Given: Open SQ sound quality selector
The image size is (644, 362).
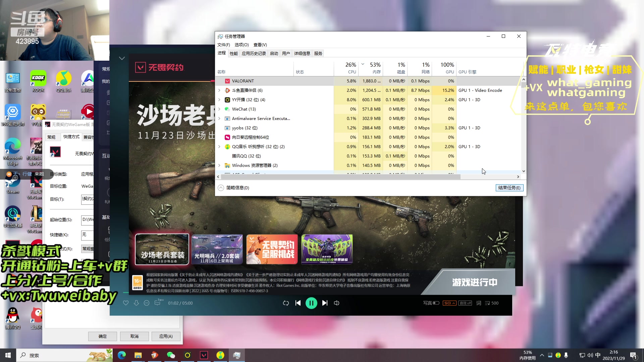Looking at the screenshot, I should [449, 303].
